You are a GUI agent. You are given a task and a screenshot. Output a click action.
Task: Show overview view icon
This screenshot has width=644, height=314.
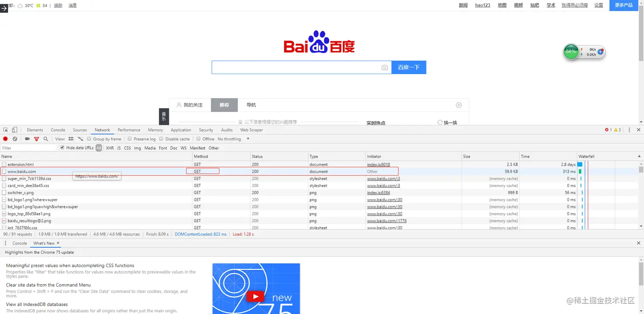click(80, 139)
